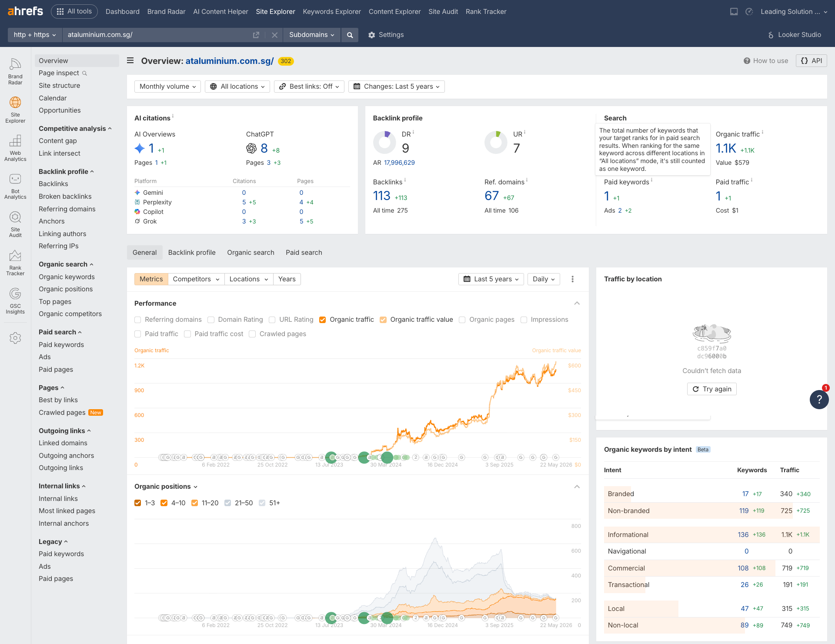
Task: Open sidebar settings gear icon
Action: [15, 338]
